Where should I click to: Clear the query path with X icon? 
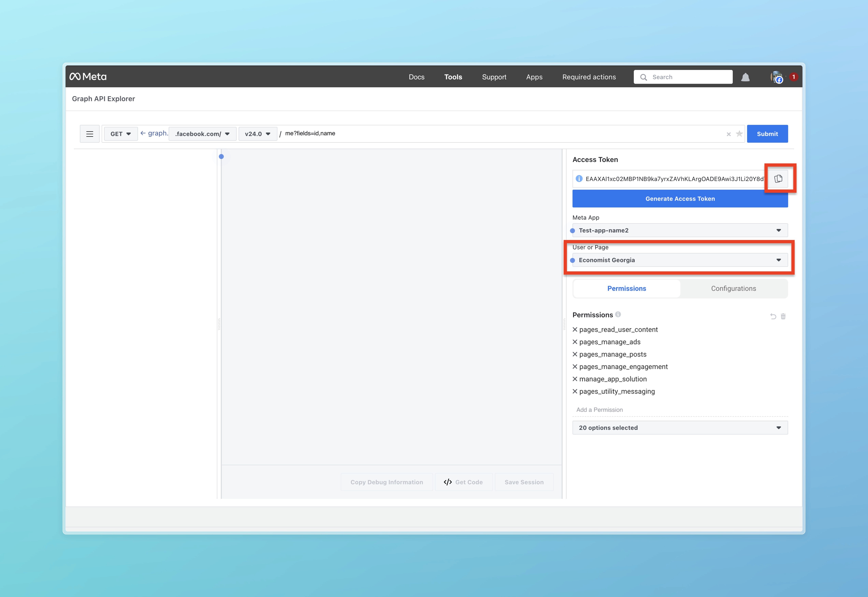pos(728,134)
